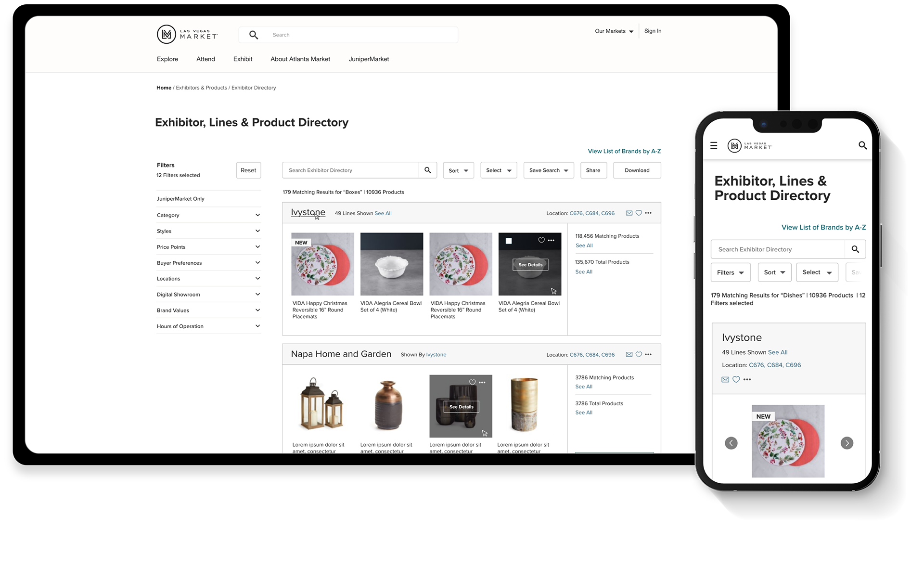The width and height of the screenshot is (924, 580).
Task: Click the search icon in the phone header
Action: pyautogui.click(x=862, y=145)
